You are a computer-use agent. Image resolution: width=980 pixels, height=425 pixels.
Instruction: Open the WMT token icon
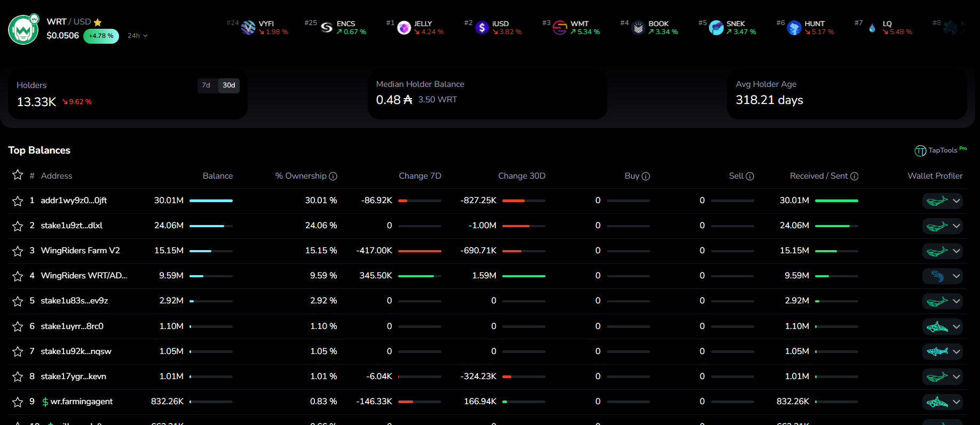[560, 28]
